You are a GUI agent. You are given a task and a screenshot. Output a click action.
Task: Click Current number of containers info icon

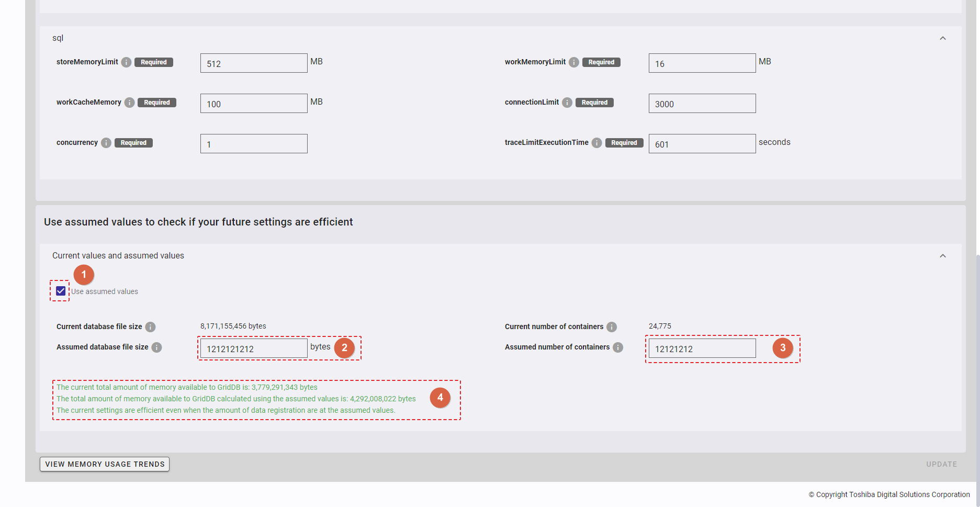612,327
